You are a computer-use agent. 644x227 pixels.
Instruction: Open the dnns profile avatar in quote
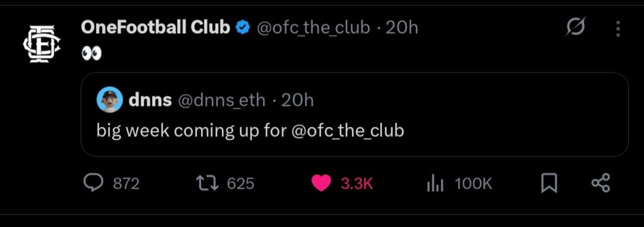coord(109,100)
